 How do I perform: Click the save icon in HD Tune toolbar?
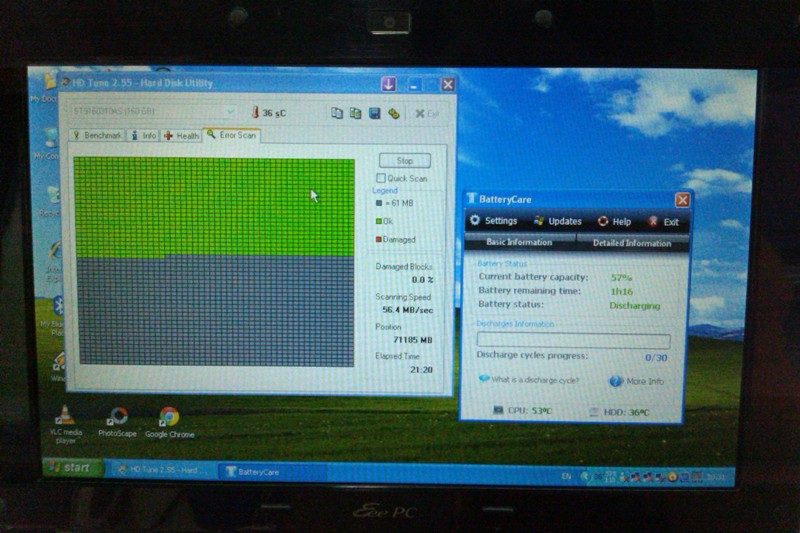click(x=374, y=113)
